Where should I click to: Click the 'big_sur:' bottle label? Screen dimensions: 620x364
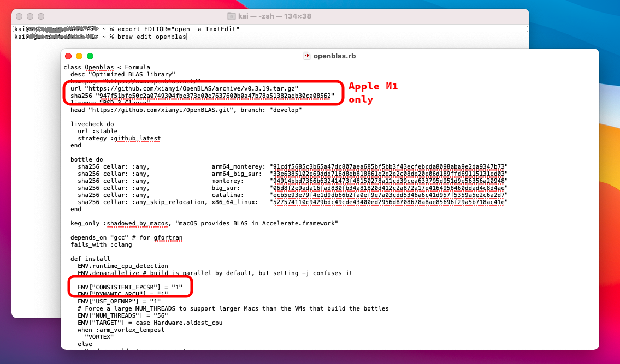tap(226, 188)
